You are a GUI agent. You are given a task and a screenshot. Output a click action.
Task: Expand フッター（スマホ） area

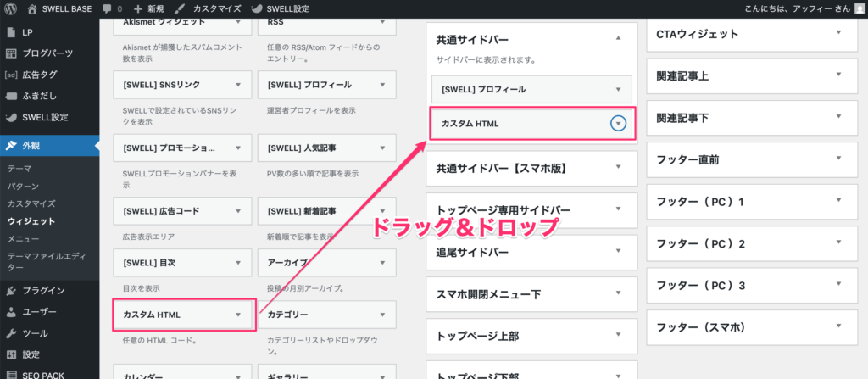(838, 326)
